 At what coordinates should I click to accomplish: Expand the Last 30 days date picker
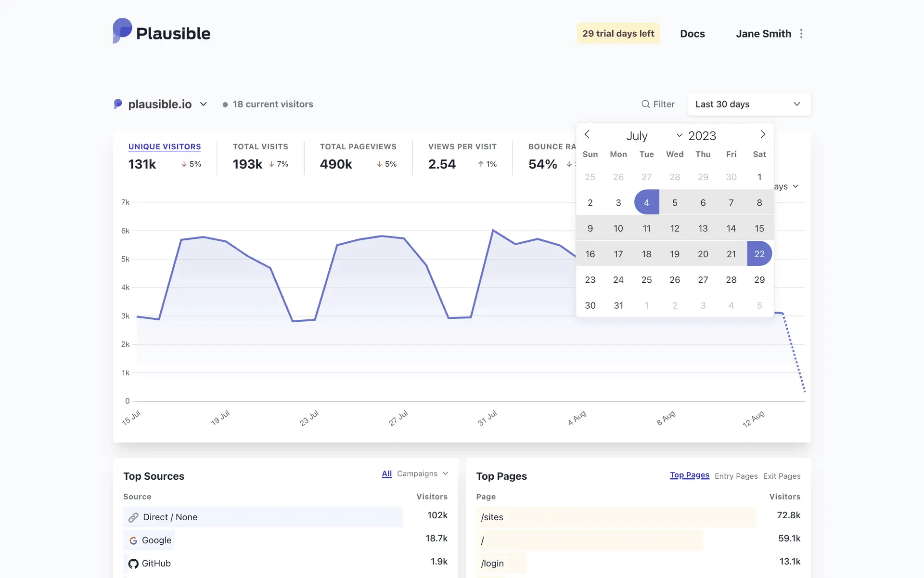coord(749,104)
